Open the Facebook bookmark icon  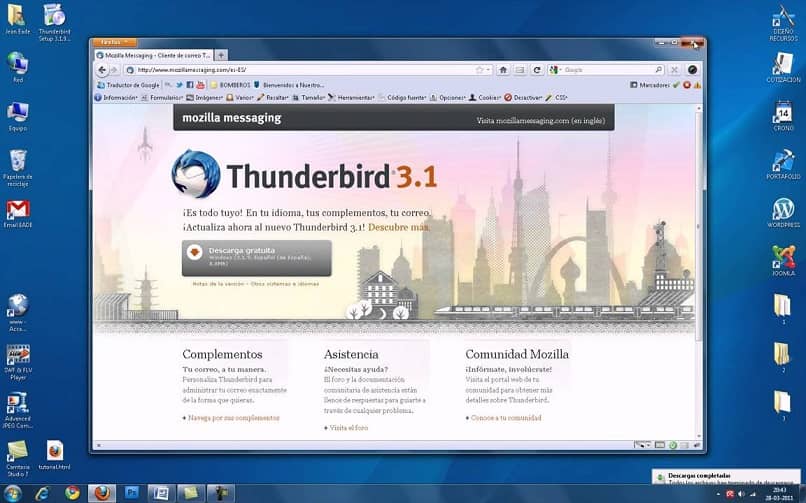pos(190,85)
